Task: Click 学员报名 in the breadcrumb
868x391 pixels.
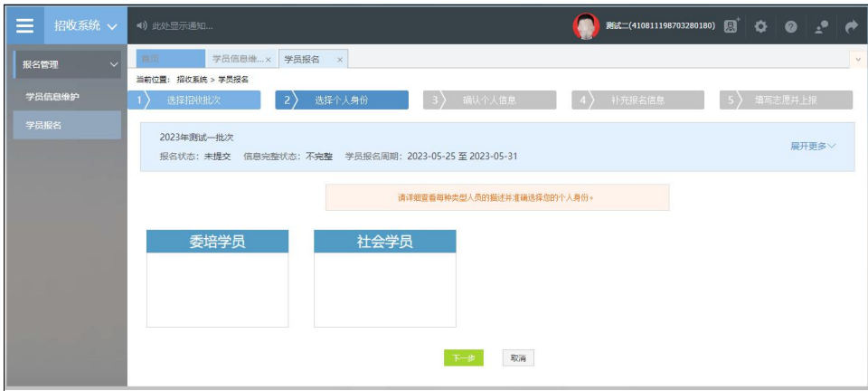Action: point(233,80)
